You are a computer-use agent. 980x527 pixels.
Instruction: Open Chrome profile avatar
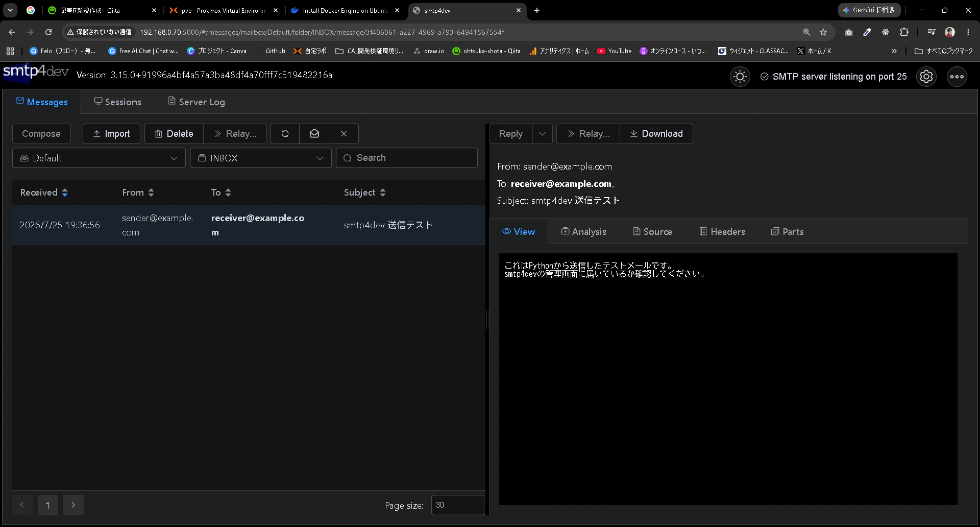[x=950, y=32]
